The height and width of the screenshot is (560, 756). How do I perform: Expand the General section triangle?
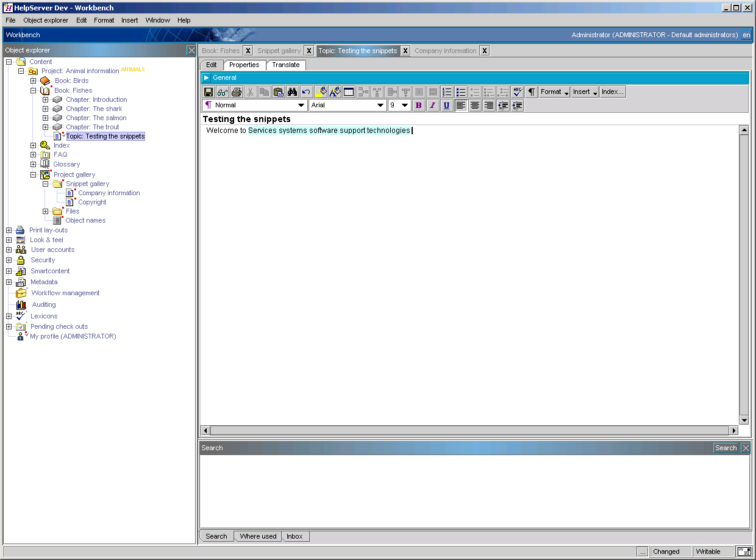tap(207, 78)
